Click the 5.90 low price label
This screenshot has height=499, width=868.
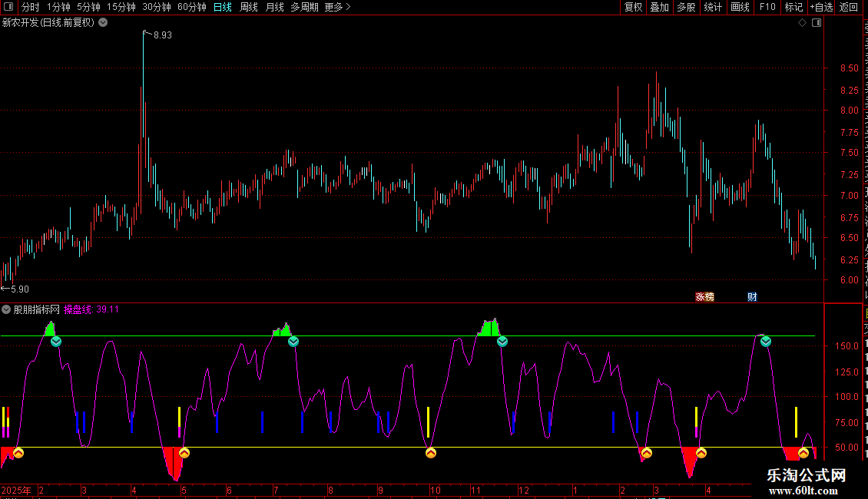[20, 289]
